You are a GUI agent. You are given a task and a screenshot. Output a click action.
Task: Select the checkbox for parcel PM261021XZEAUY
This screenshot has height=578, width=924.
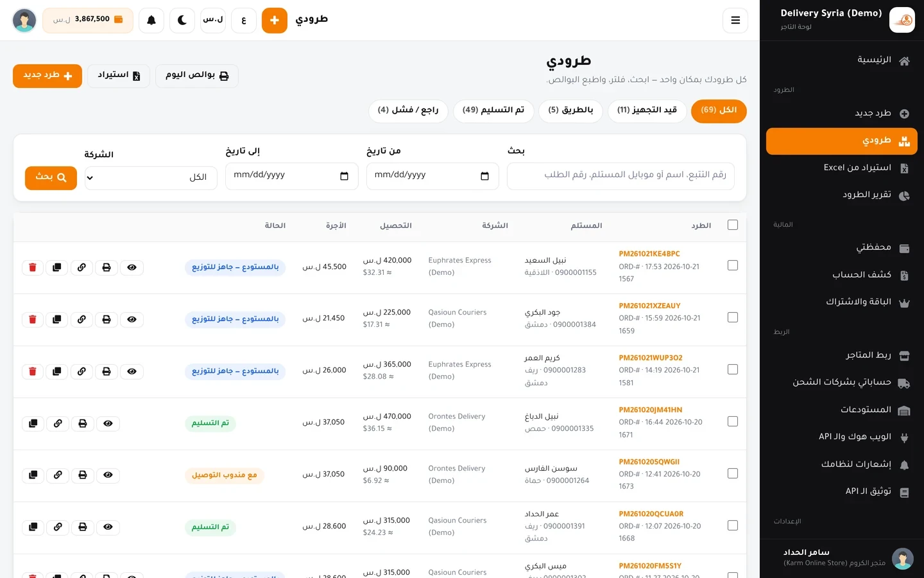(733, 317)
